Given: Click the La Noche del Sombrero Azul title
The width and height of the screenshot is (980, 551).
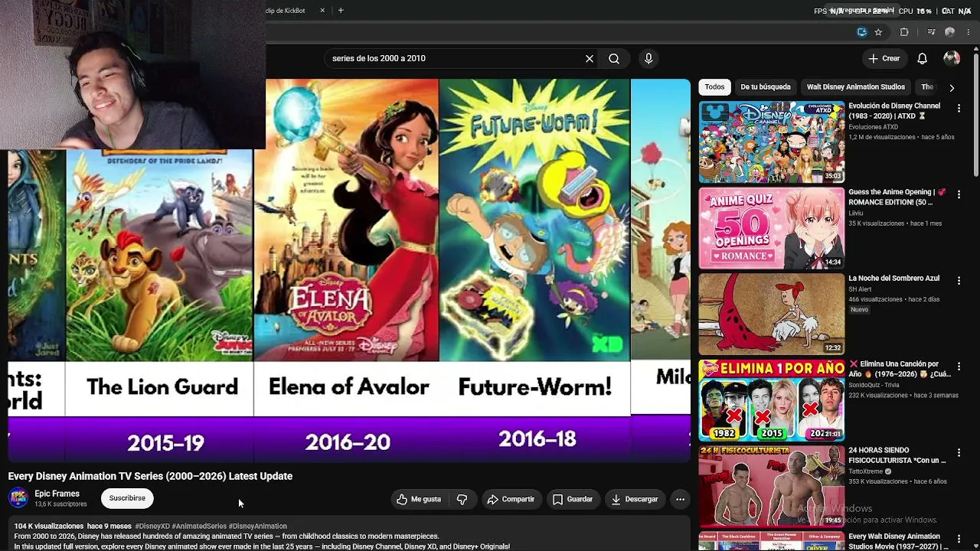Looking at the screenshot, I should pyautogui.click(x=894, y=279).
